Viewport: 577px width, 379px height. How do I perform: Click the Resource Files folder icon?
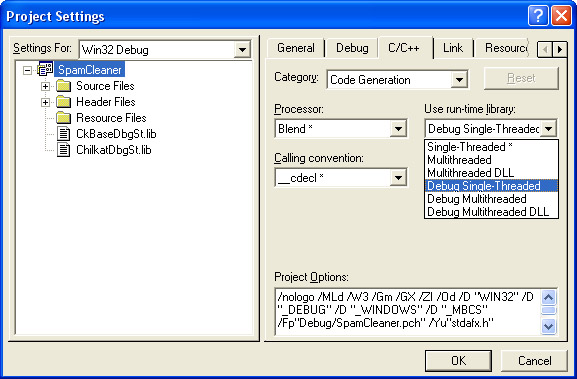pyautogui.click(x=63, y=118)
